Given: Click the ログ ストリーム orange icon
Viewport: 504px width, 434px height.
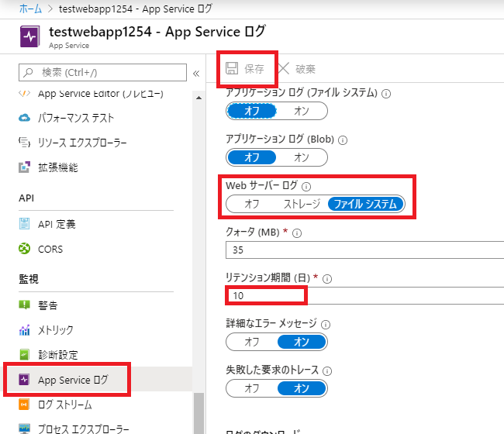Looking at the screenshot, I should pos(25,405).
